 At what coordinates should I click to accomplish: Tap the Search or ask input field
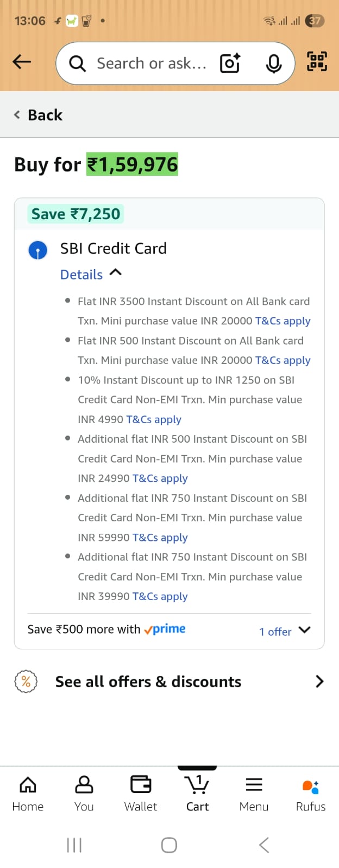(x=151, y=63)
